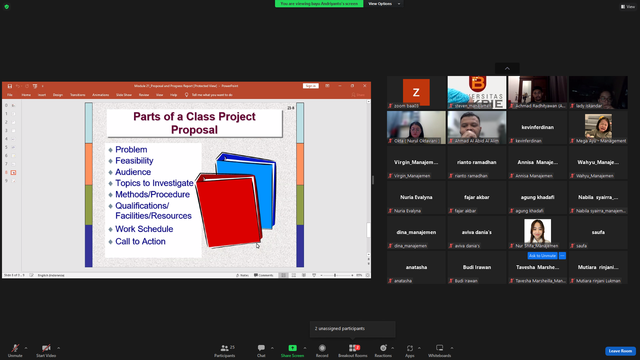
Task: Open the Design ribbon tab
Action: [58, 95]
